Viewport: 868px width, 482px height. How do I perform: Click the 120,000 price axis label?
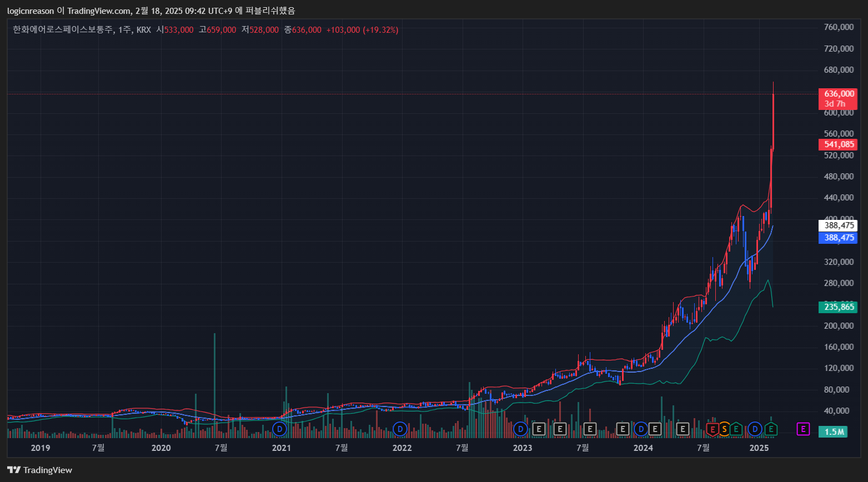pyautogui.click(x=839, y=368)
